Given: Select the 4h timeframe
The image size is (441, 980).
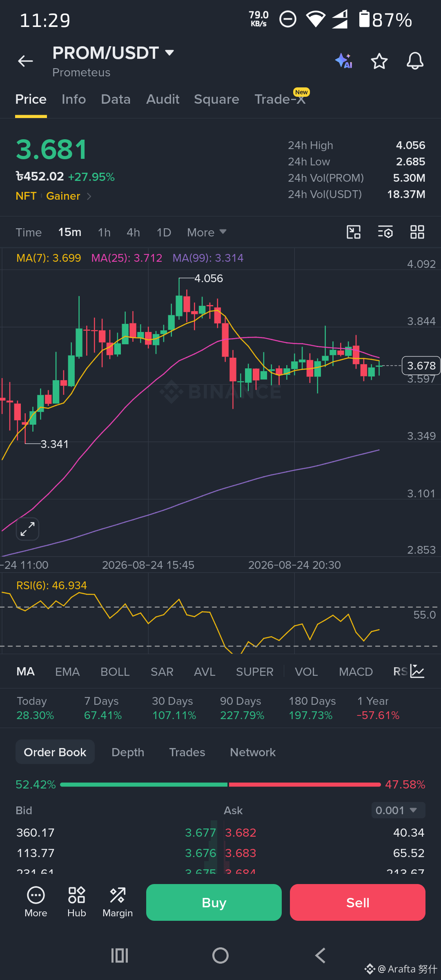Looking at the screenshot, I should click(133, 232).
